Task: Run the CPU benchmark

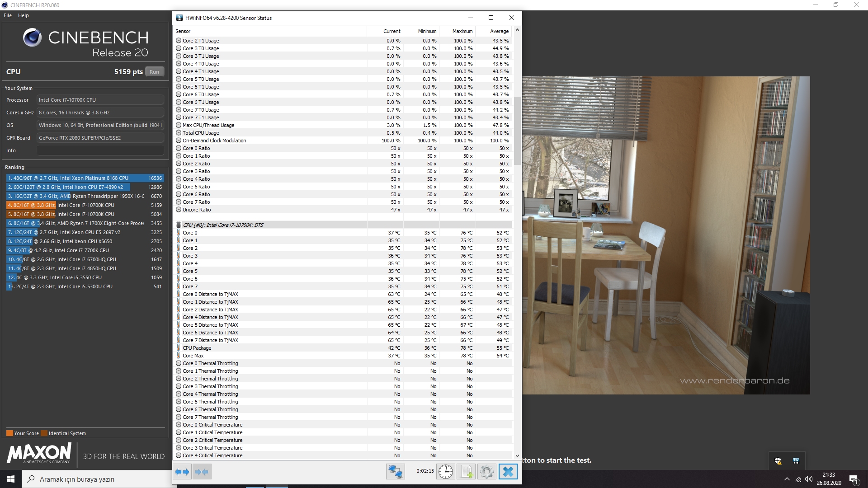Action: 155,72
